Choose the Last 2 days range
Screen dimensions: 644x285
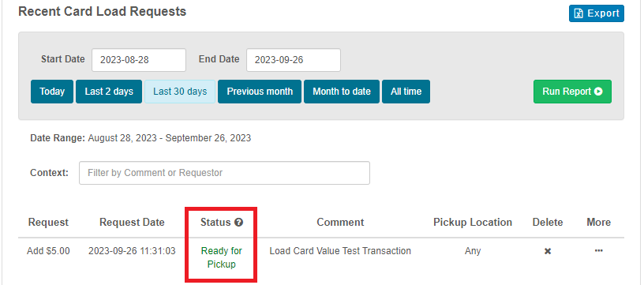(x=109, y=92)
